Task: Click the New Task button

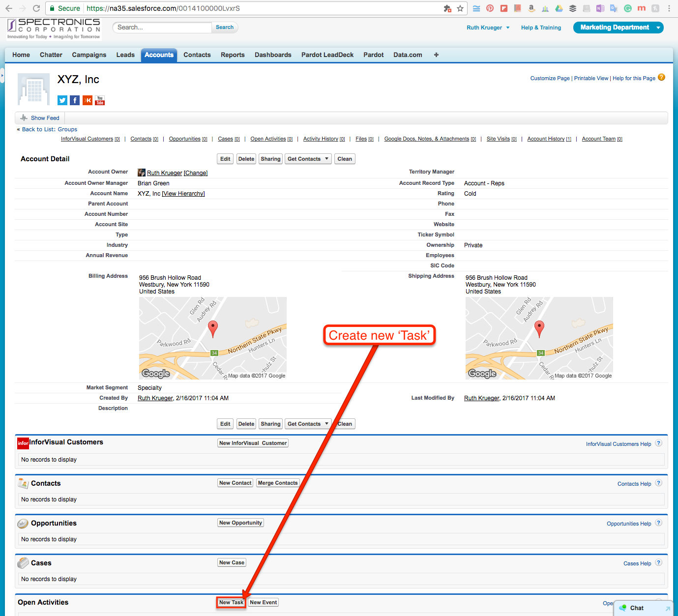Action: [x=231, y=602]
